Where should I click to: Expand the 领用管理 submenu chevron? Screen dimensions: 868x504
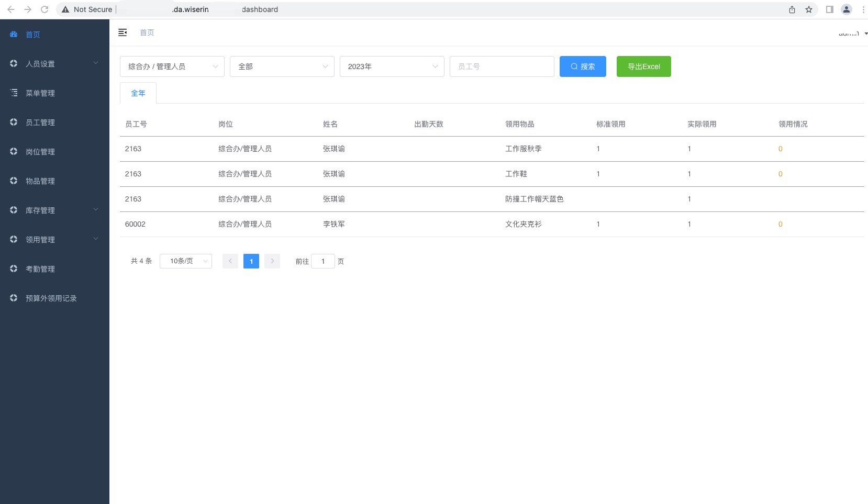[96, 239]
